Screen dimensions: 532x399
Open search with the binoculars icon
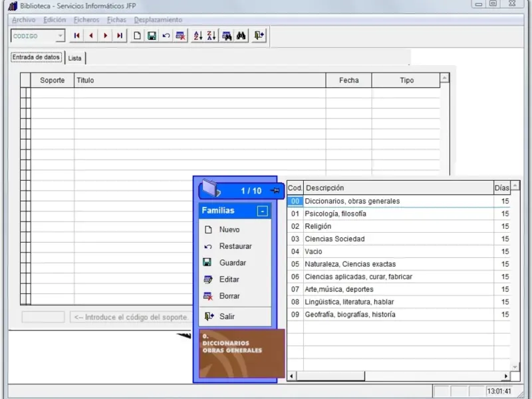coord(241,36)
